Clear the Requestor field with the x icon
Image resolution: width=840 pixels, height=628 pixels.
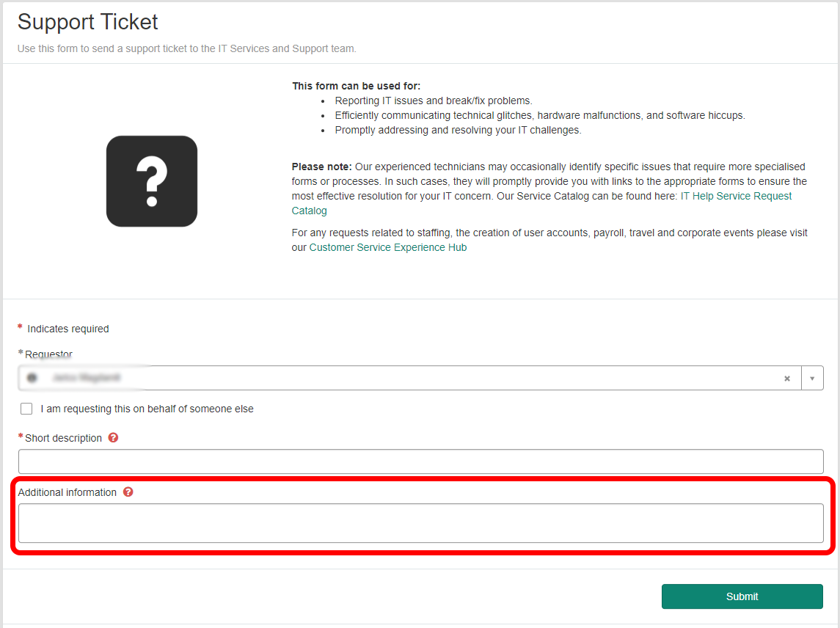pyautogui.click(x=787, y=379)
